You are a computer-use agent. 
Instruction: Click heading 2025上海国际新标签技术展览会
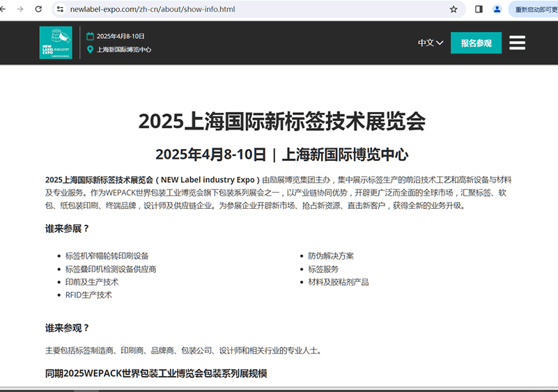282,121
